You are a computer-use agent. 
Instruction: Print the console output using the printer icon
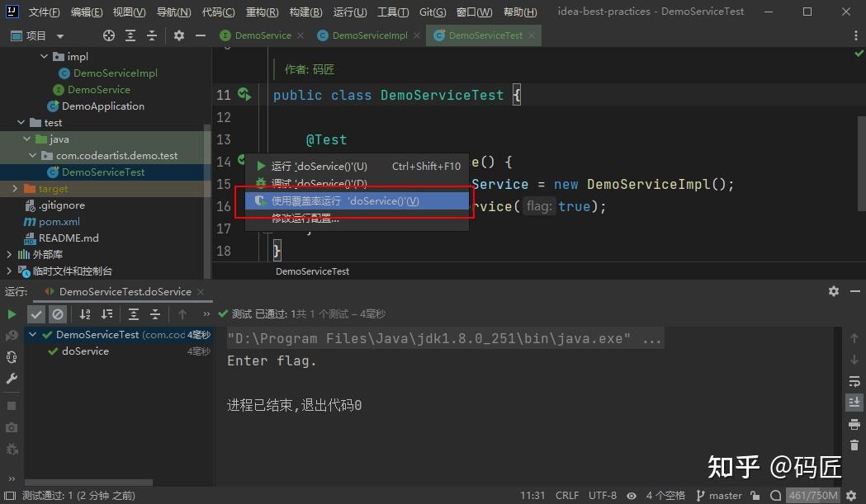click(854, 423)
